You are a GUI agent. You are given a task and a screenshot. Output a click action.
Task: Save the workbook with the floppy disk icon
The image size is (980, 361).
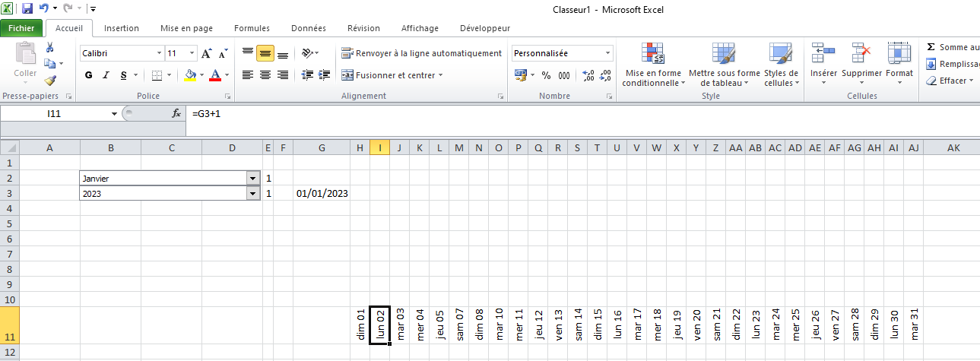(27, 9)
